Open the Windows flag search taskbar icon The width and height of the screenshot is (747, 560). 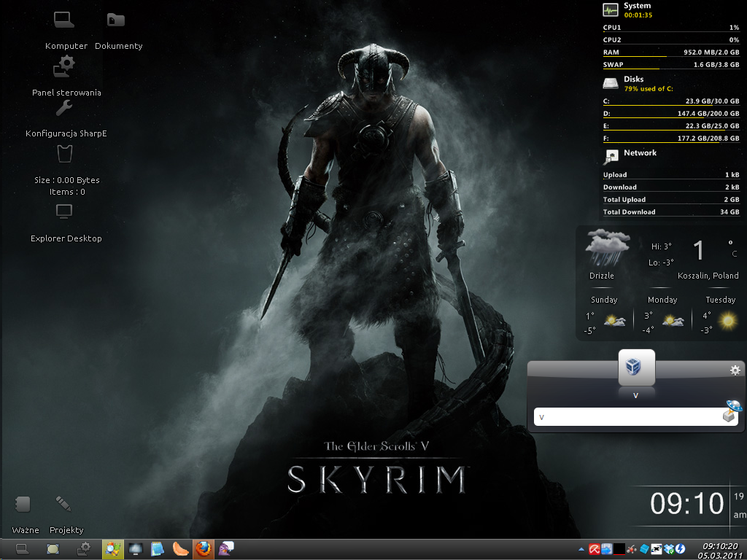pyautogui.click(x=113, y=550)
